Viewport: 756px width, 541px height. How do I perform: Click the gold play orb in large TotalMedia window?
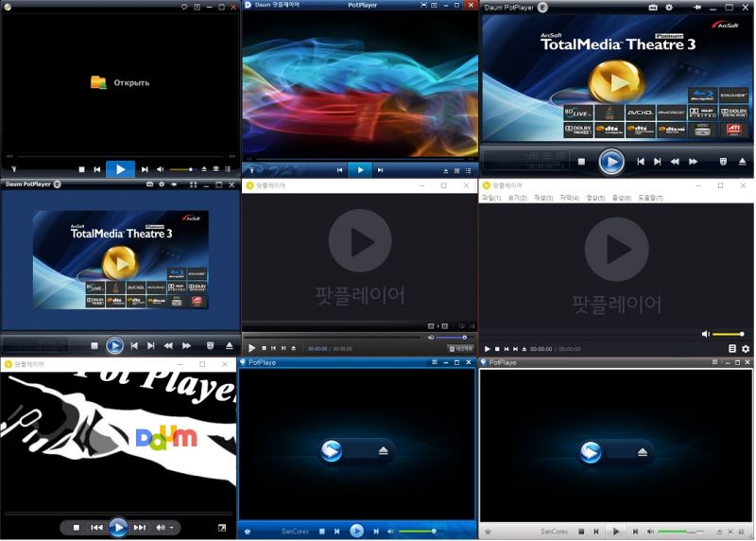pyautogui.click(x=616, y=82)
